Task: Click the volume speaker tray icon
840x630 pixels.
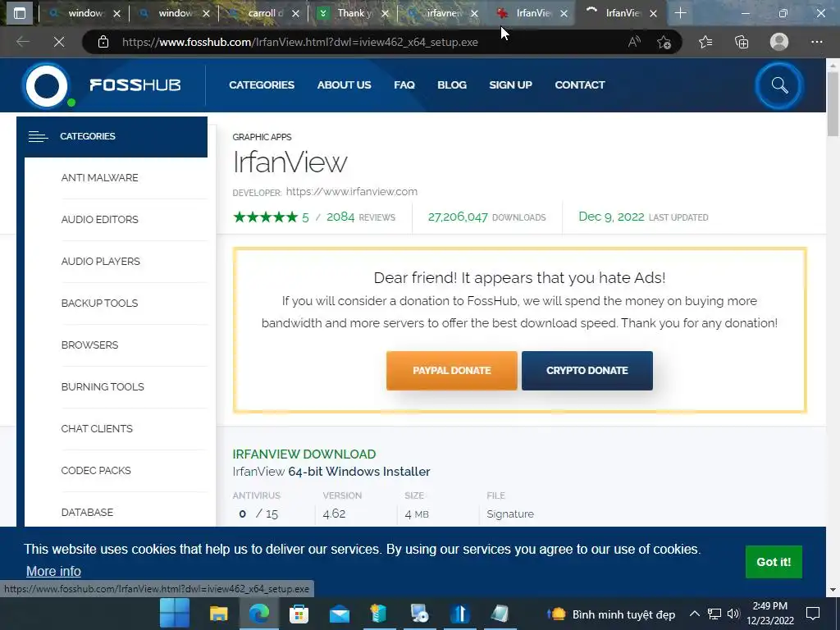Action: 733,614
